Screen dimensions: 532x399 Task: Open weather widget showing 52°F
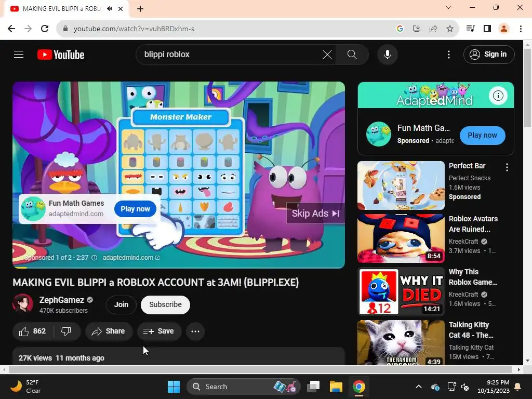coord(26,387)
